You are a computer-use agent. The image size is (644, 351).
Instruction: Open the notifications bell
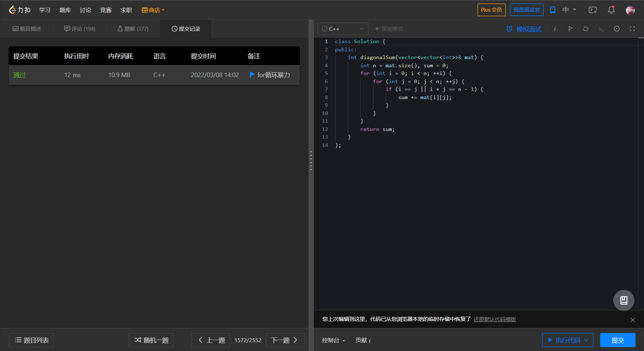pyautogui.click(x=611, y=10)
